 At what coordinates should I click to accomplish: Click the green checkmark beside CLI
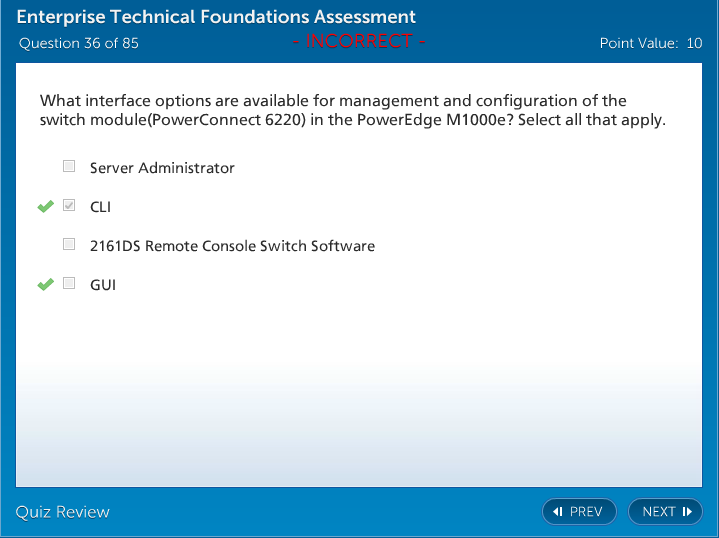[x=45, y=206]
